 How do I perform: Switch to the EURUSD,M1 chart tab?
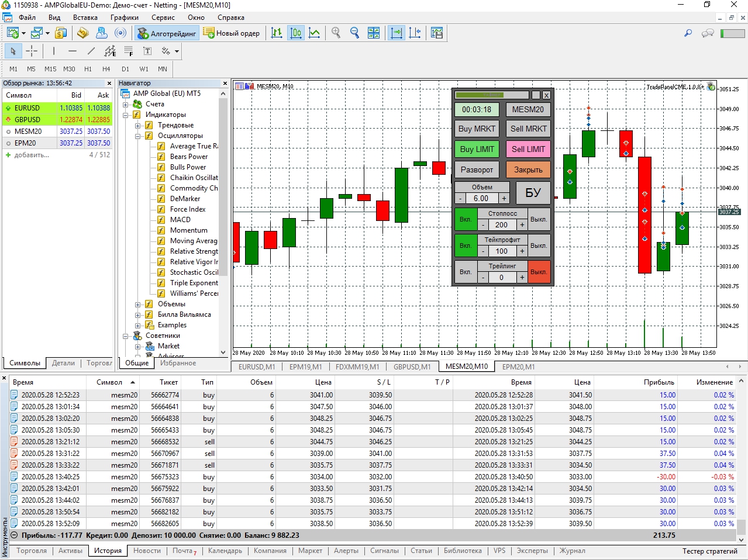(x=257, y=367)
